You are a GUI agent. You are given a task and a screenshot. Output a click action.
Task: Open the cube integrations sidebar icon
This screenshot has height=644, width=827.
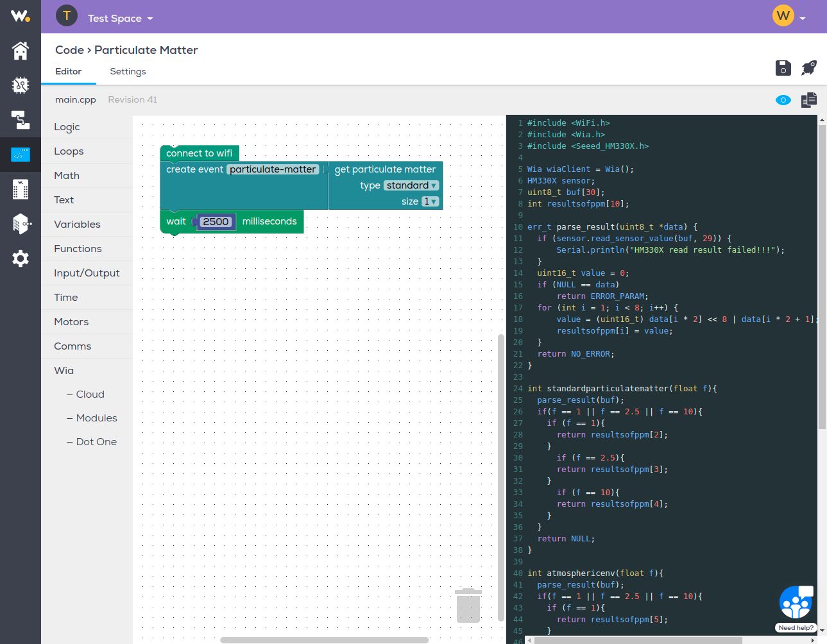(x=21, y=224)
